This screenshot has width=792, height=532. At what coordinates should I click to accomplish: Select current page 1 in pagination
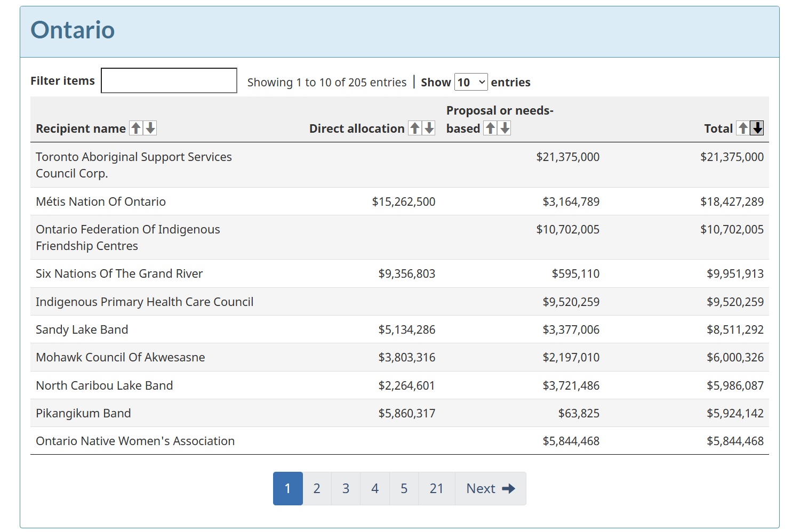(x=287, y=488)
